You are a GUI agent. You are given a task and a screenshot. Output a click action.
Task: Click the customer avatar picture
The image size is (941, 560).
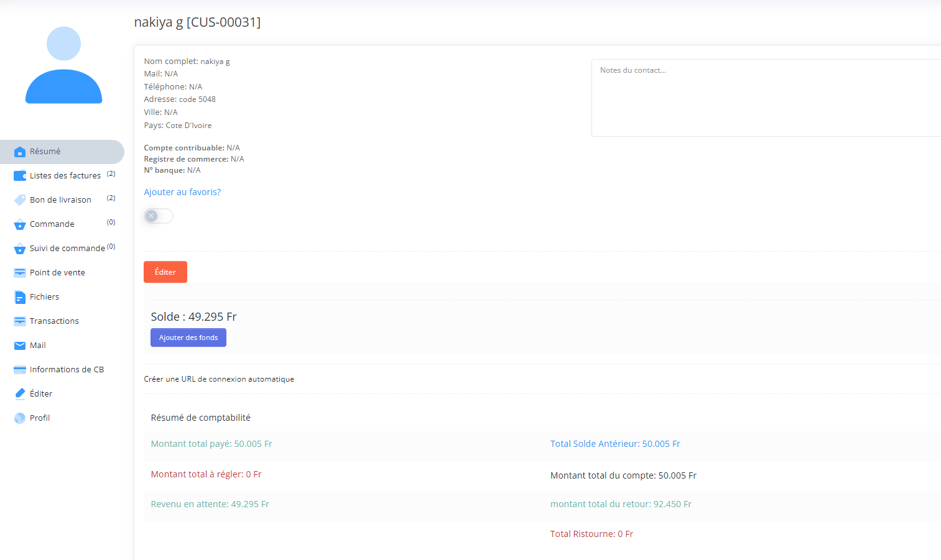point(63,65)
